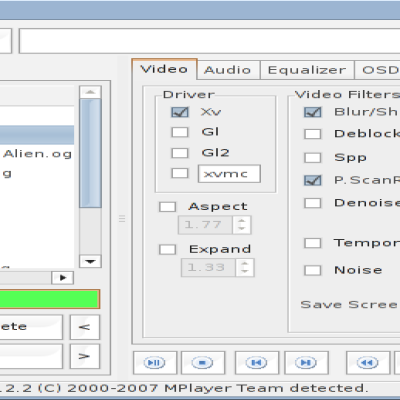
Task: Click the playlist scroll-down arrow
Action: pyautogui.click(x=90, y=261)
